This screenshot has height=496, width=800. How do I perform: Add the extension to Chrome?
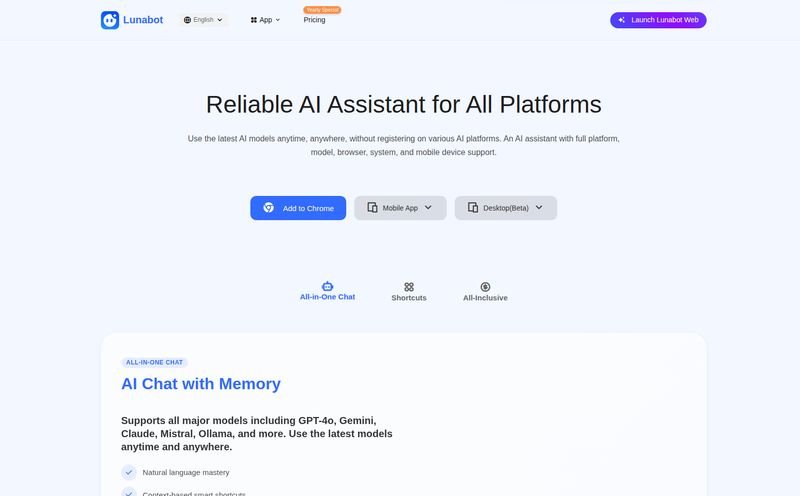coord(298,208)
